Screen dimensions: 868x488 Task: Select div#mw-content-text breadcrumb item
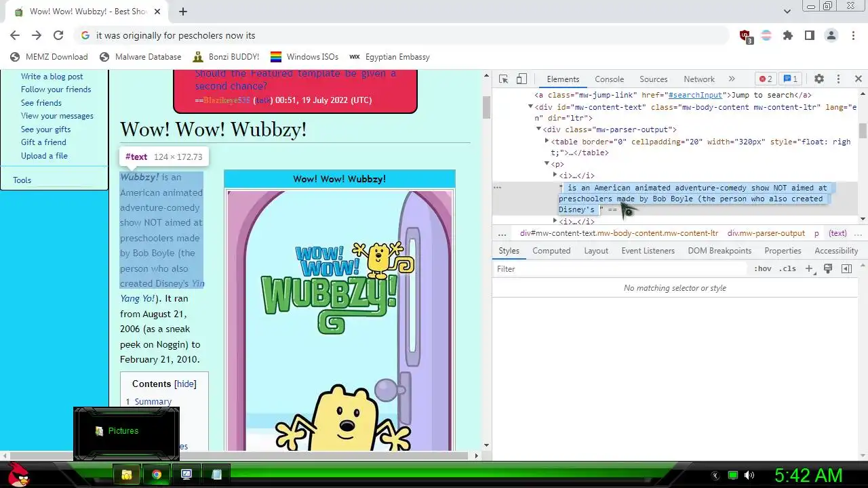click(619, 233)
